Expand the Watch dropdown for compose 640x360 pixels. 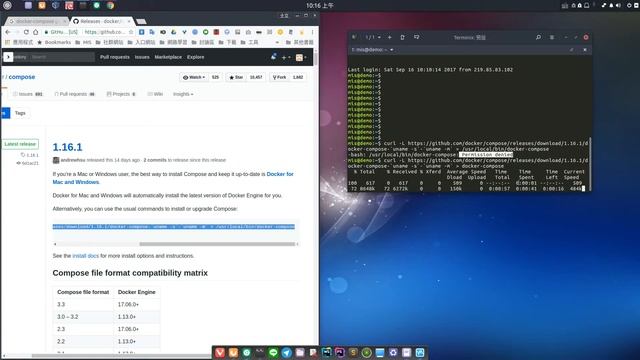(x=194, y=77)
